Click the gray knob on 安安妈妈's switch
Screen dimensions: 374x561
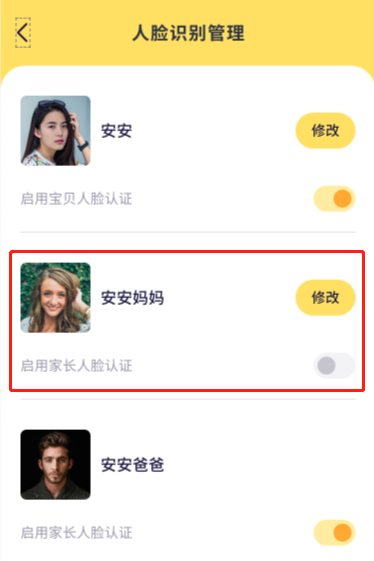(326, 366)
